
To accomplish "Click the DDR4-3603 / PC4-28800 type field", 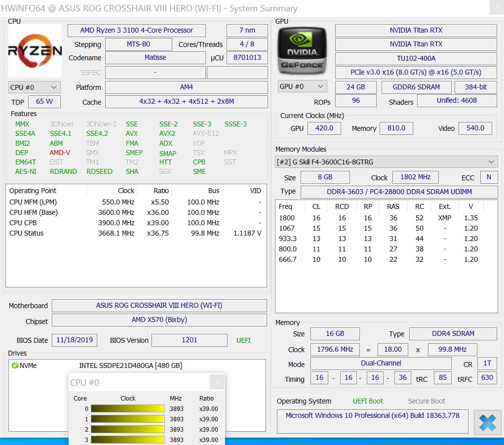I will tap(399, 192).
